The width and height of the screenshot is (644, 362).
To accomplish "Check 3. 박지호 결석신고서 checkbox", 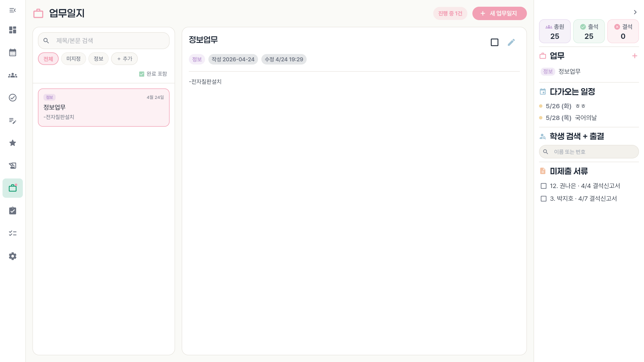I will pyautogui.click(x=544, y=199).
